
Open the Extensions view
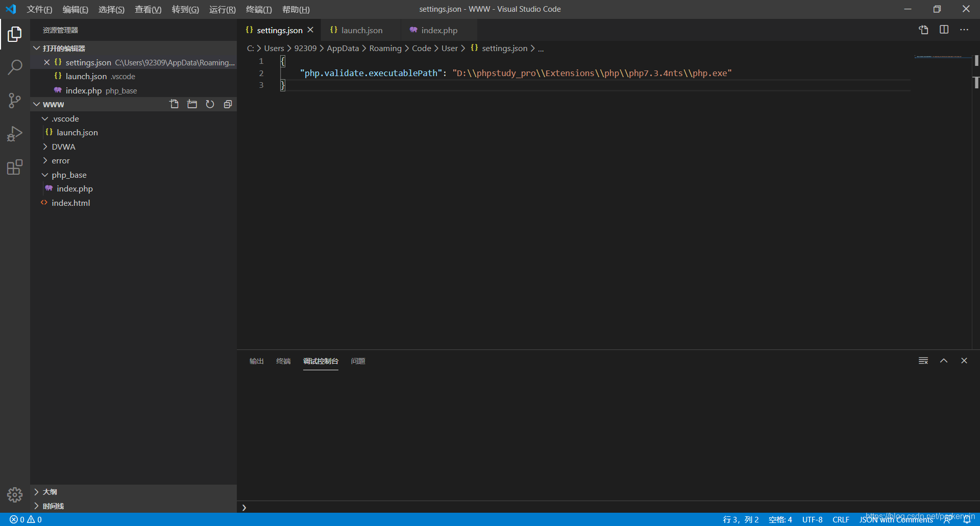pos(15,167)
